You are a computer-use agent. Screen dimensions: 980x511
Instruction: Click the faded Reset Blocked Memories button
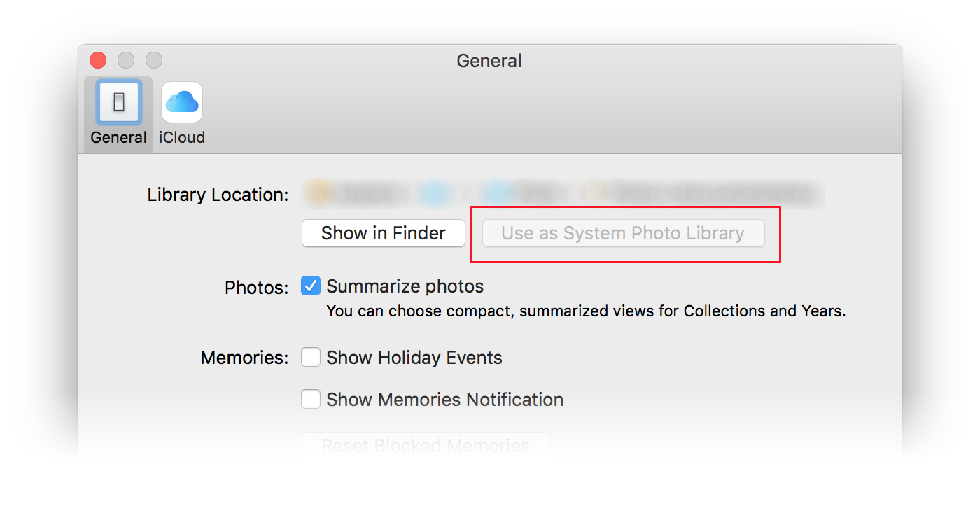pyautogui.click(x=426, y=445)
